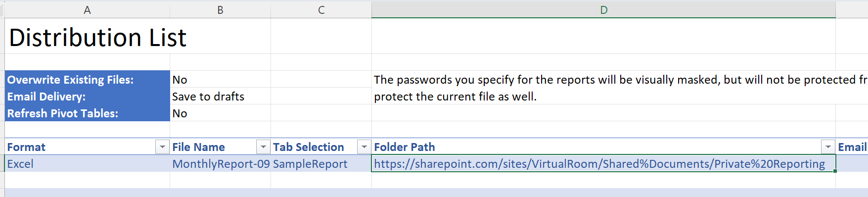Open the File Name column filter dropdown

(263, 147)
